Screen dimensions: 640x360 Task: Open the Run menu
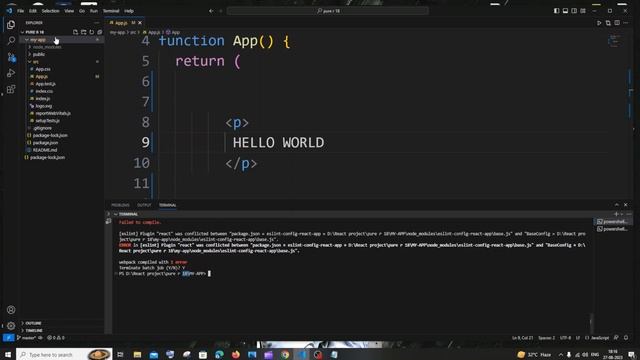[x=94, y=11]
